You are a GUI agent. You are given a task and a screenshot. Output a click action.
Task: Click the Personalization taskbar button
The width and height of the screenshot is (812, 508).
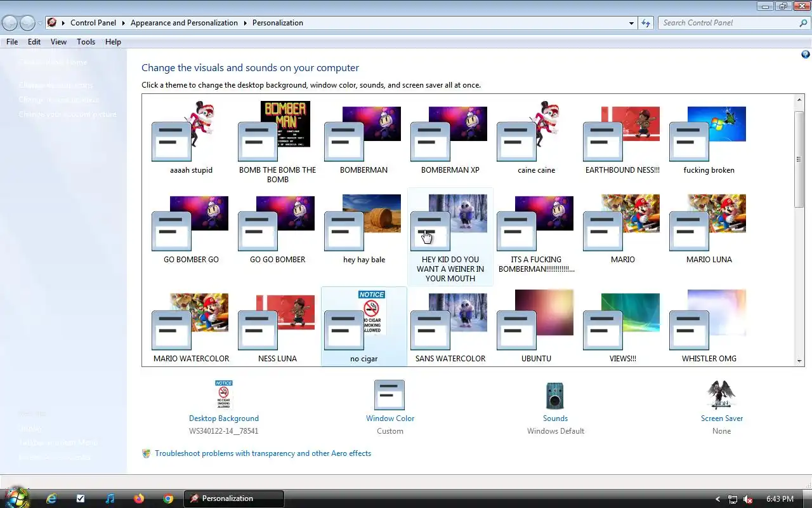[x=234, y=498]
